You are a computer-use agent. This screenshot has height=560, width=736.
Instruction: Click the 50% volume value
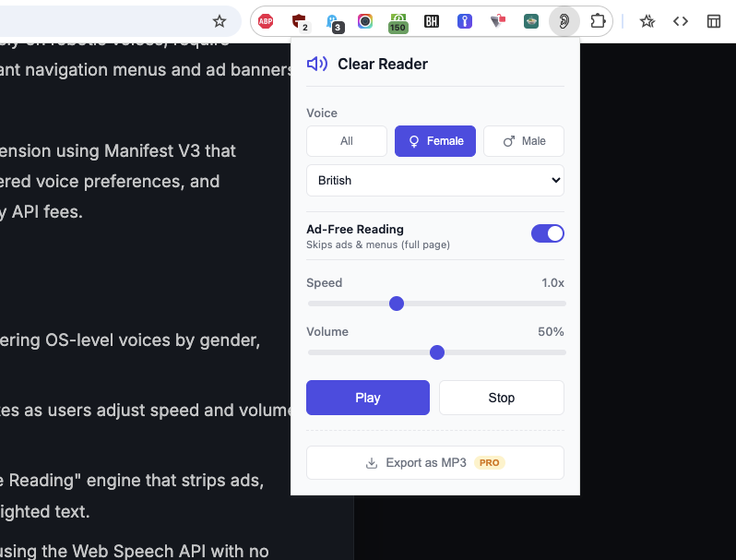point(551,332)
